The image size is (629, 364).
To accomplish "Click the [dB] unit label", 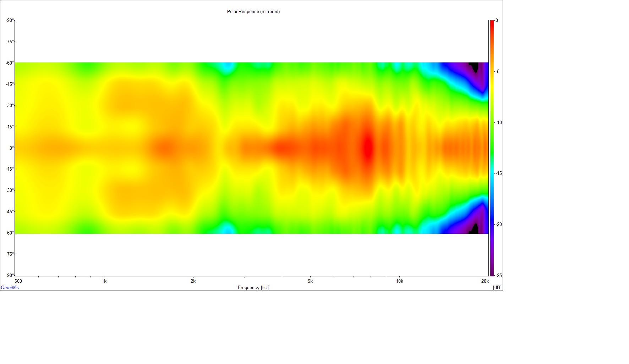I will point(497,288).
